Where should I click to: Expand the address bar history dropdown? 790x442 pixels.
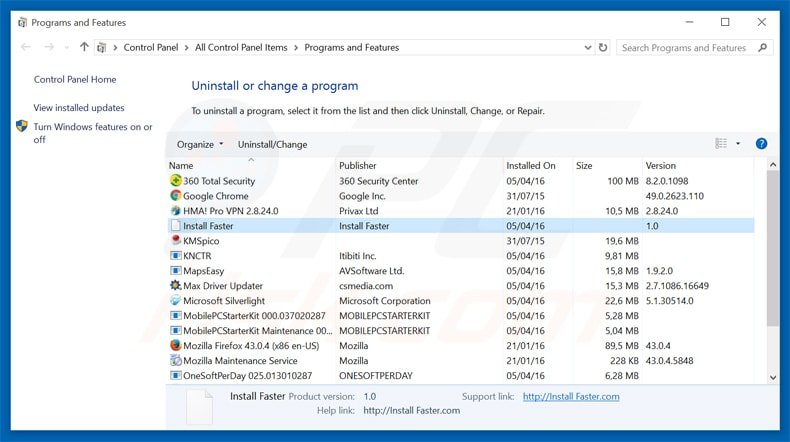coord(582,47)
